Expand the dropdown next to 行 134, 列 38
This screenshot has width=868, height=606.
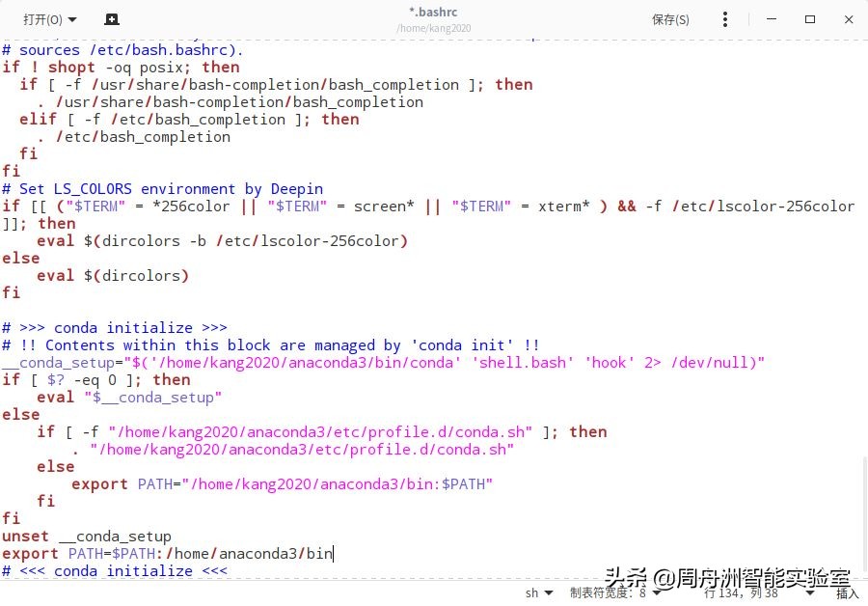click(810, 593)
